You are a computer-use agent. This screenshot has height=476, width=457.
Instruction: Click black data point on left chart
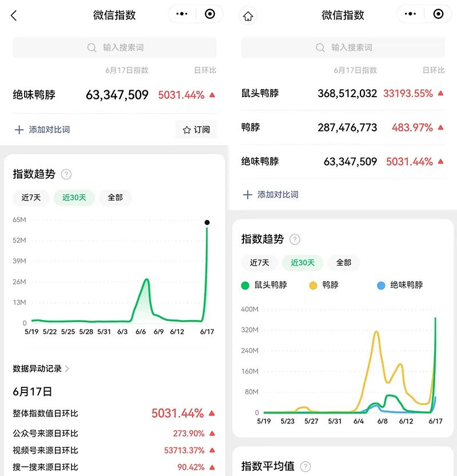click(x=207, y=222)
